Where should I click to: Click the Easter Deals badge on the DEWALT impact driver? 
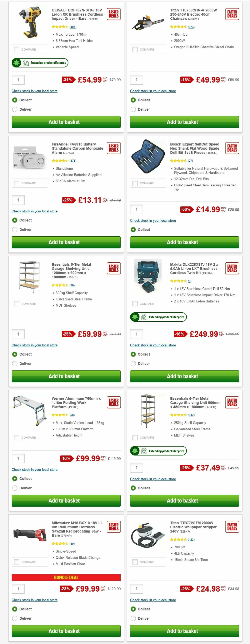point(114,14)
